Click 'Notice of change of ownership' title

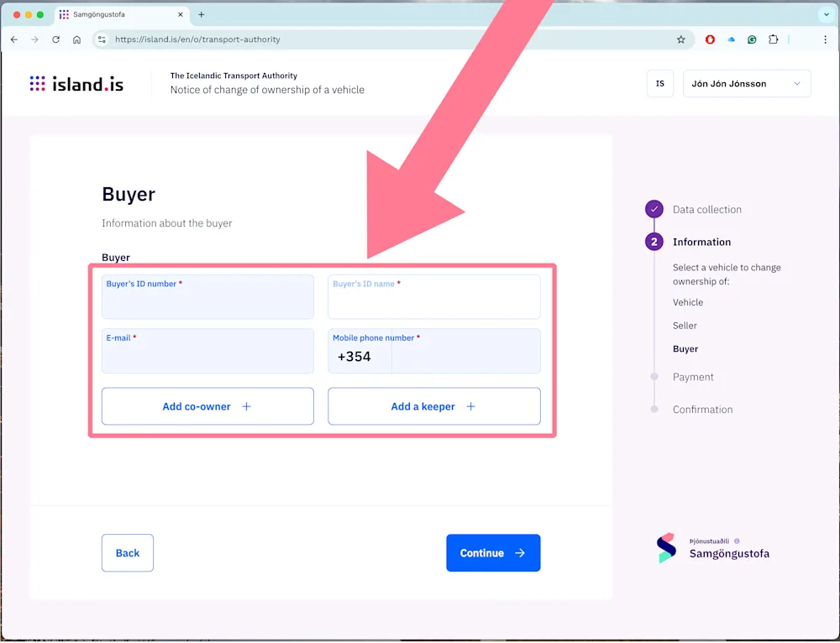(267, 90)
